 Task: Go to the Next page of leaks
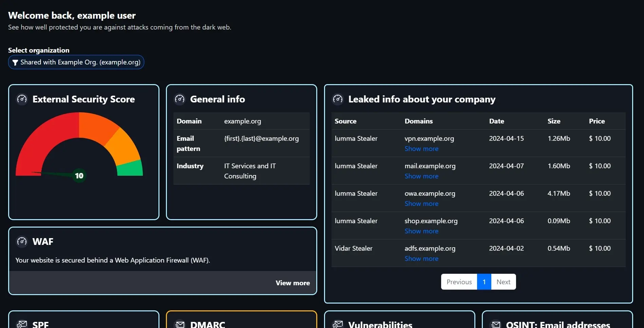click(503, 282)
